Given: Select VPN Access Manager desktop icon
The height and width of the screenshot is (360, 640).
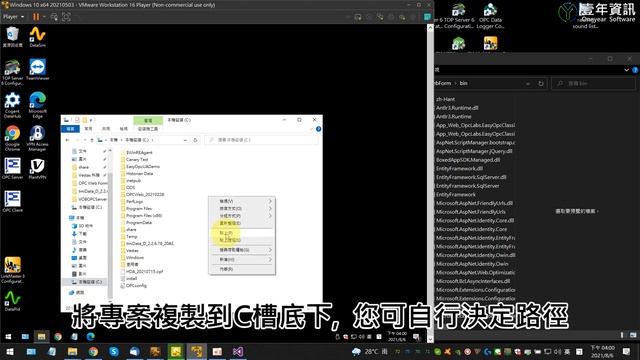Looking at the screenshot, I should [x=38, y=138].
